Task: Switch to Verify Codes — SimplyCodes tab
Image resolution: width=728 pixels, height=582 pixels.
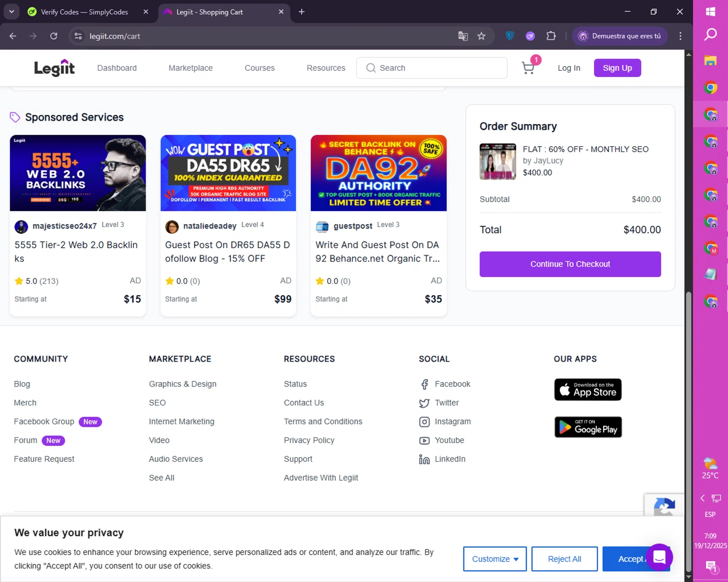Action: 84,12
